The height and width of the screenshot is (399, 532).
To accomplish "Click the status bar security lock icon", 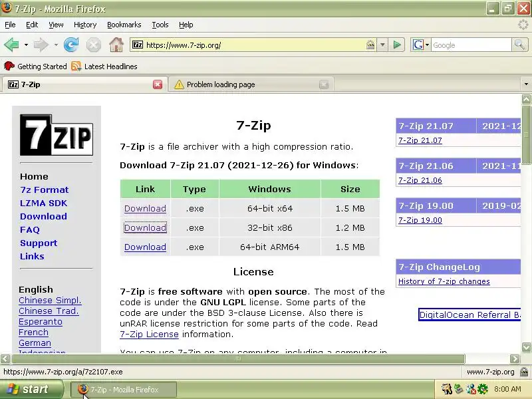I will tap(524, 372).
